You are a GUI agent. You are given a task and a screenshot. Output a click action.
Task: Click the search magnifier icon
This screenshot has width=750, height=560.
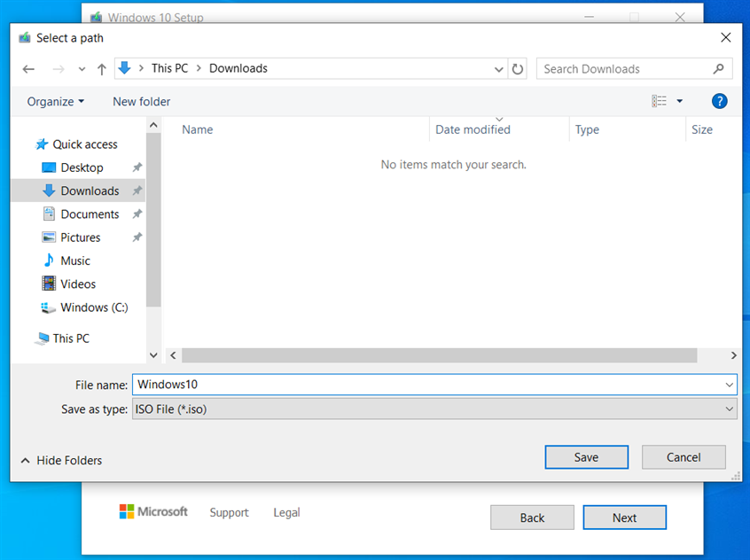point(718,69)
